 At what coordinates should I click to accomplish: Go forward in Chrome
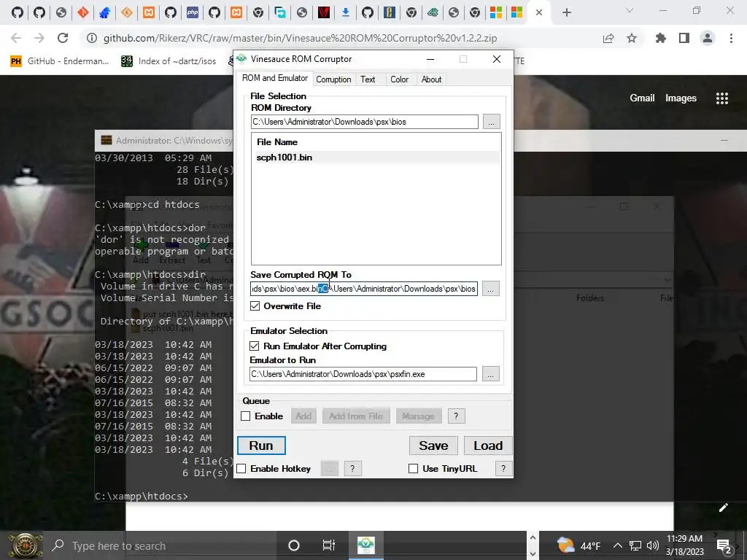(x=39, y=38)
